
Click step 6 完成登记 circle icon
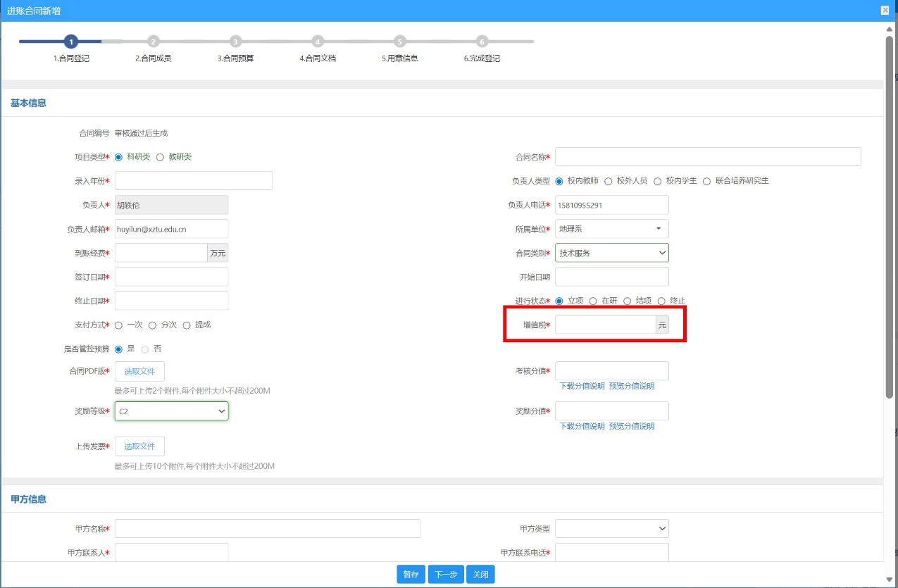482,42
